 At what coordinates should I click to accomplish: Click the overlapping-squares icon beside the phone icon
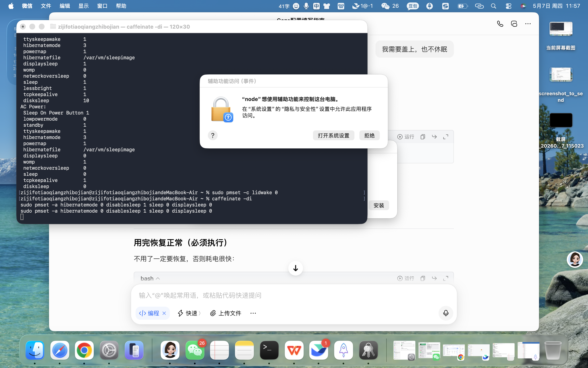click(514, 24)
